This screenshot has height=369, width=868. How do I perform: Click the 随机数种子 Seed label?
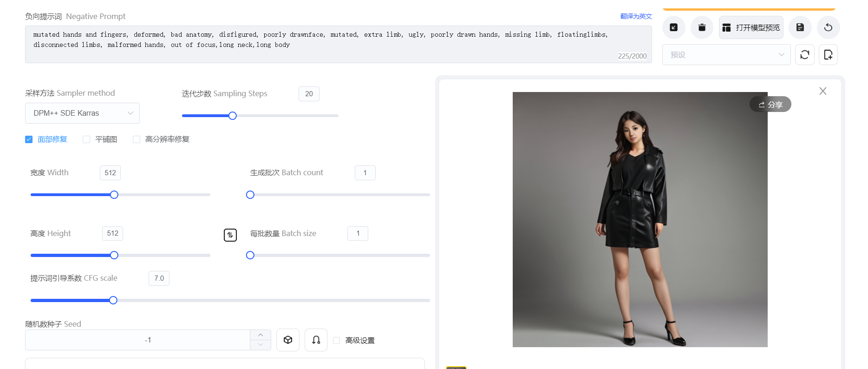(53, 324)
